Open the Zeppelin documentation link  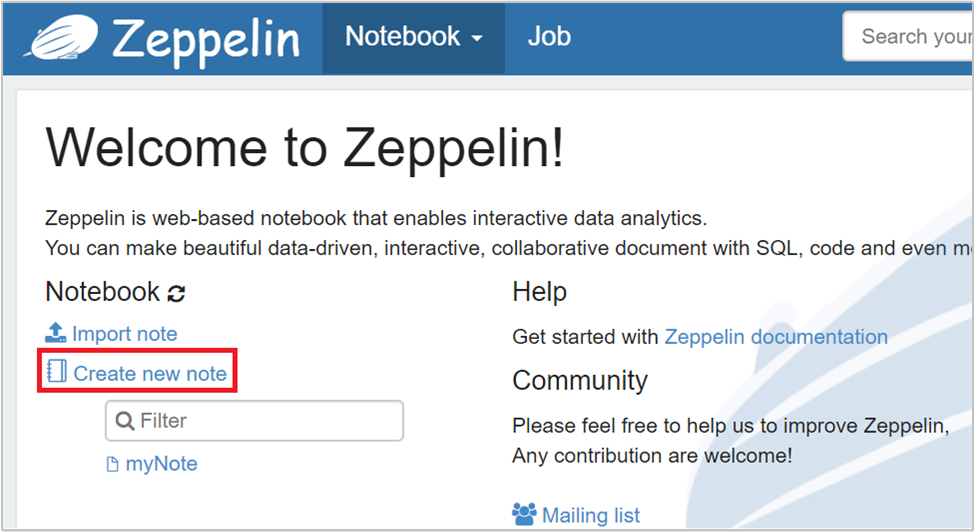tap(775, 337)
